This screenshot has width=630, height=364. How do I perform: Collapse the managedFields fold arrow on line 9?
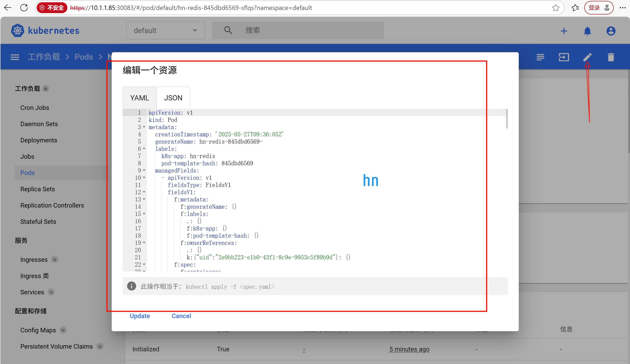(144, 170)
